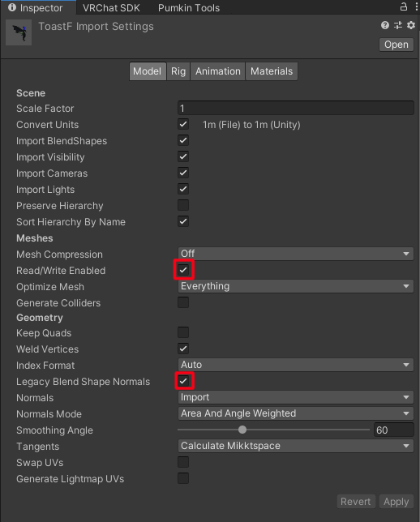Open the gear settings menu icon
The width and height of the screenshot is (420, 522).
411,25
